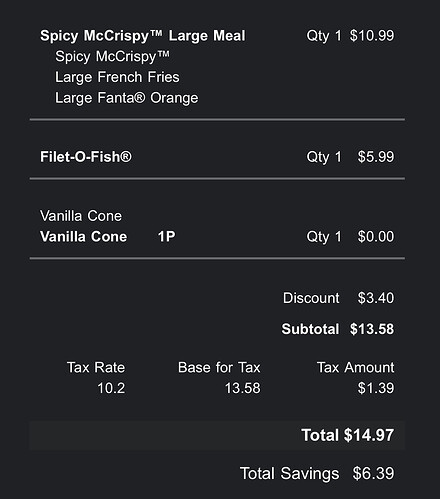Click the Total Savings $6.39 line

click(317, 473)
